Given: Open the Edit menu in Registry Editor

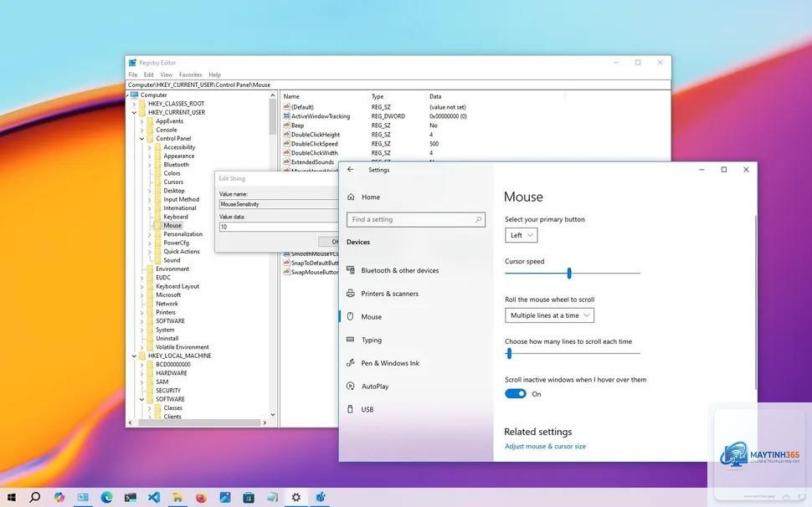Looking at the screenshot, I should pyautogui.click(x=149, y=74).
